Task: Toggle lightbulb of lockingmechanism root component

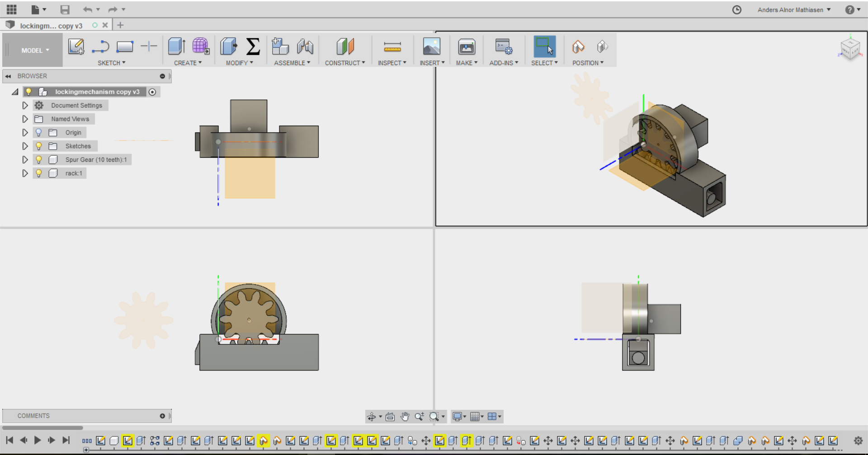Action: tap(28, 92)
